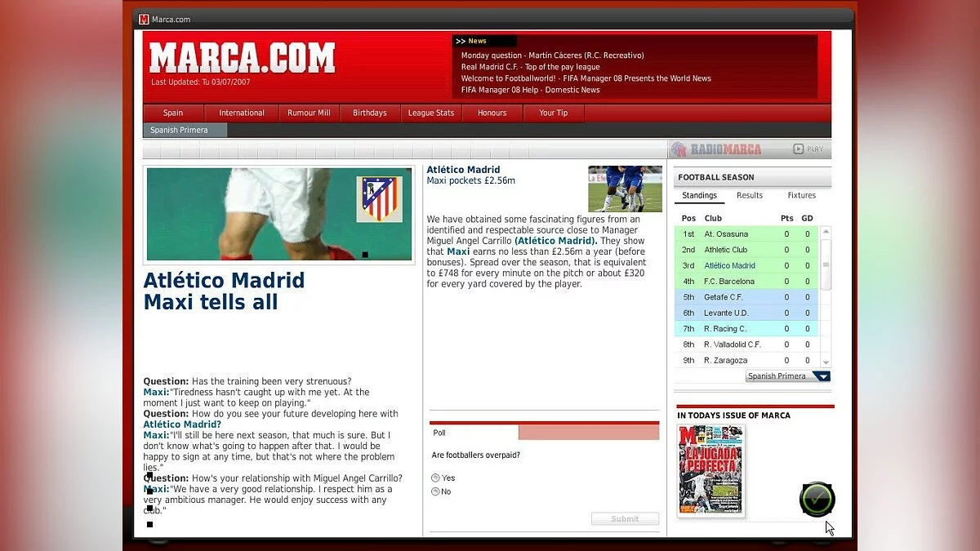Click the standings scrollbar up arrow

826,232
